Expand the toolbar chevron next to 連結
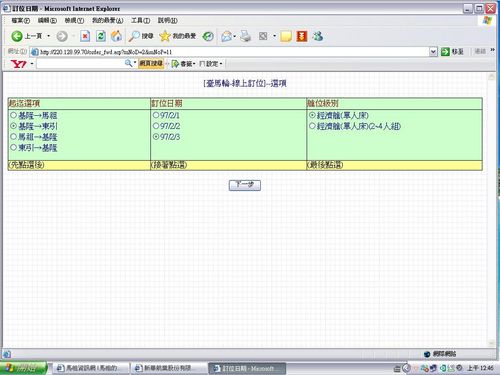 coord(492,51)
